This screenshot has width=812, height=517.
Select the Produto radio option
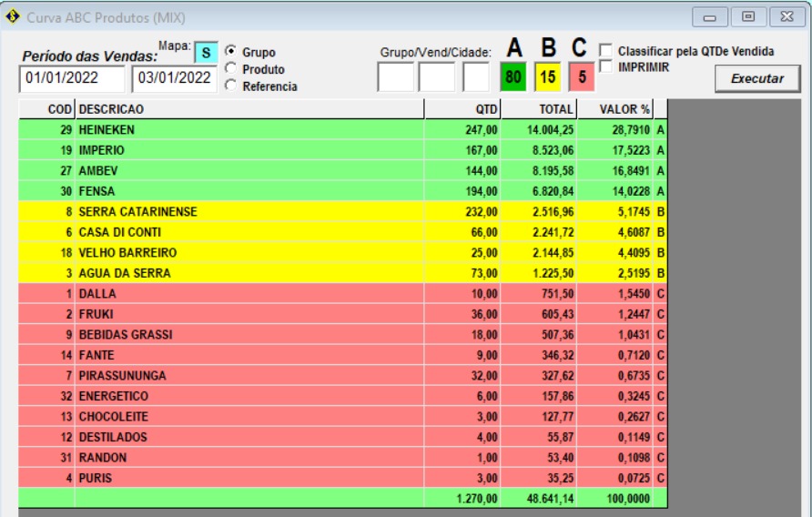(230, 68)
